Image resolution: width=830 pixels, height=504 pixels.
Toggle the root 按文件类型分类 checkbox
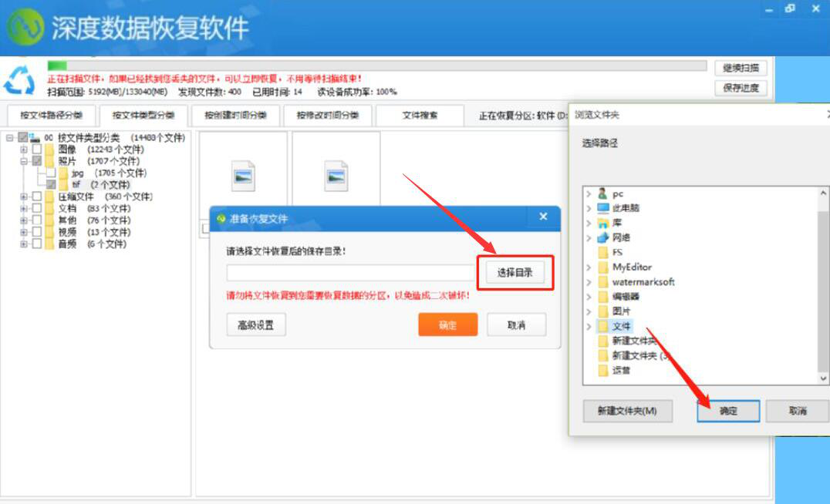[x=23, y=137]
